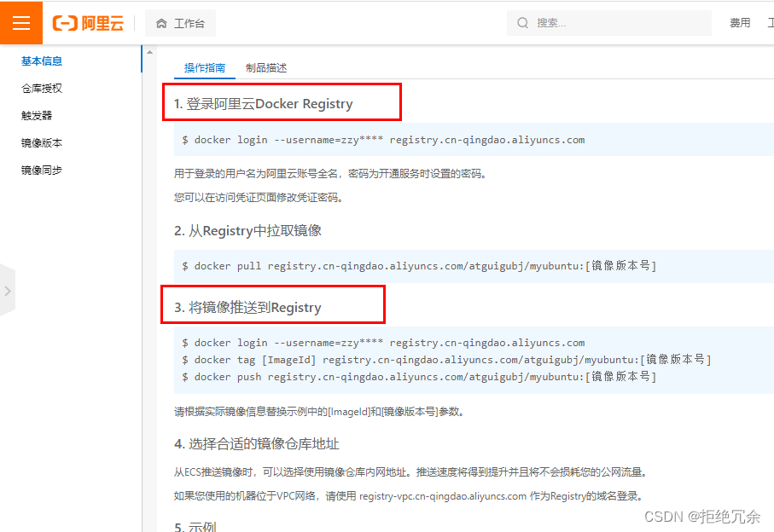Switch to the 操作指南 tab
This screenshot has height=532, width=774.
click(204, 68)
